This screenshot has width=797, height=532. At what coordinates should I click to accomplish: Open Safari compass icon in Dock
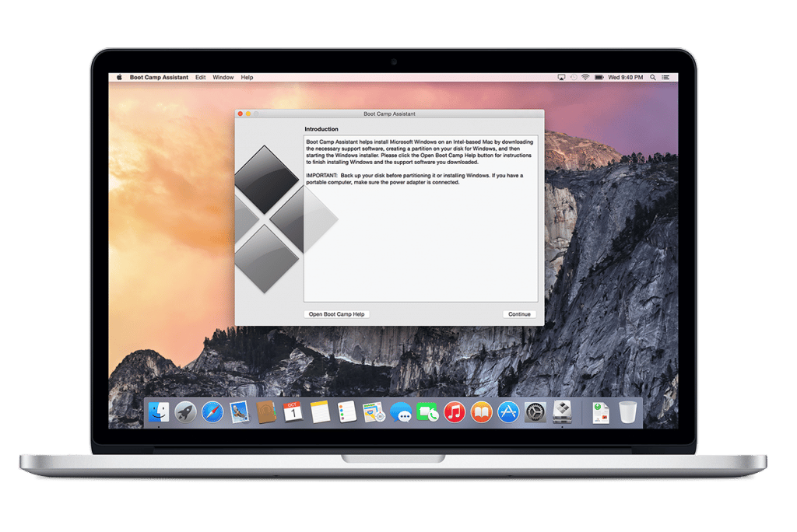(x=212, y=412)
